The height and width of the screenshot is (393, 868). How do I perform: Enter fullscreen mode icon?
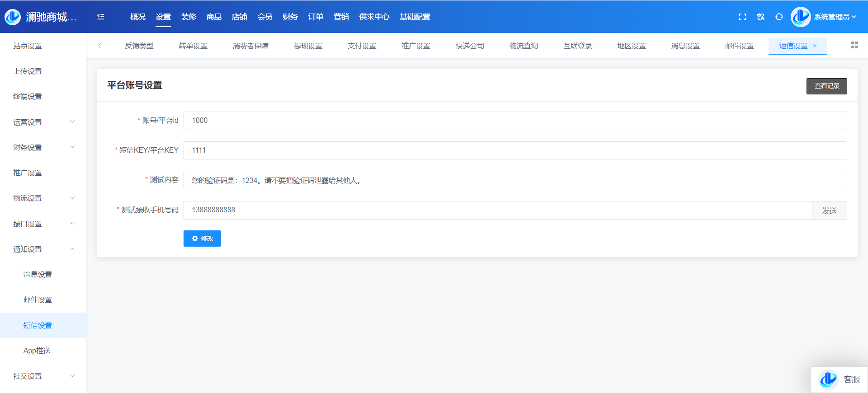pyautogui.click(x=742, y=17)
